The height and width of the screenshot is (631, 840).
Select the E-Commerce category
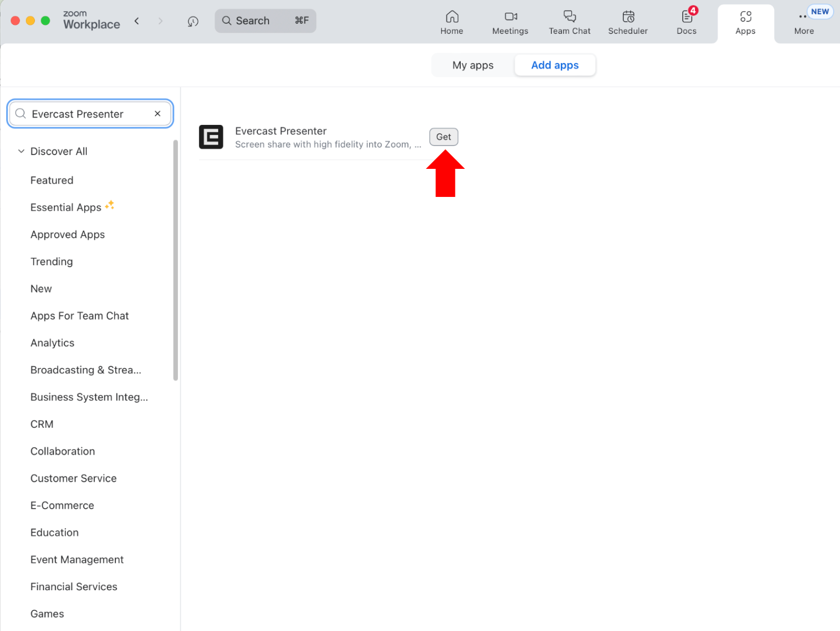[x=62, y=506]
